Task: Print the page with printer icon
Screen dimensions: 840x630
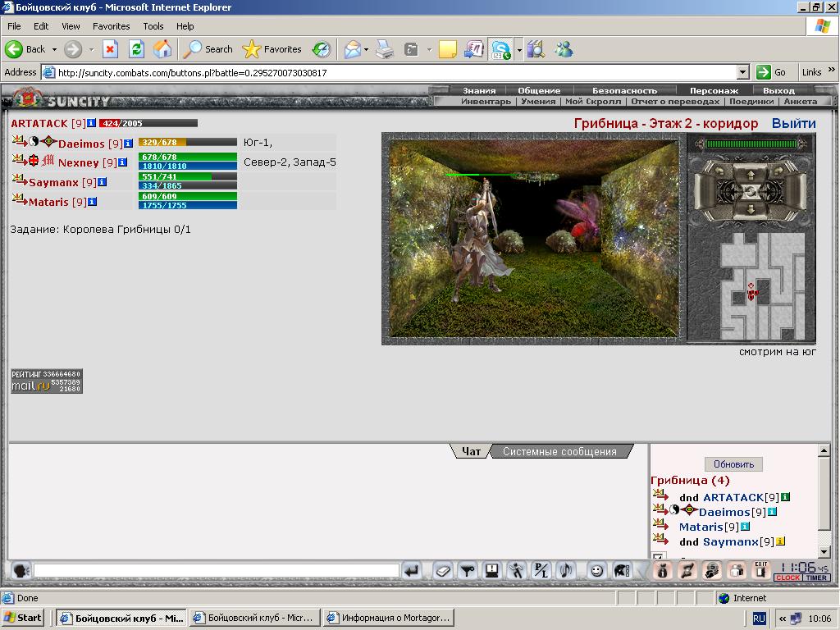Action: pyautogui.click(x=385, y=49)
